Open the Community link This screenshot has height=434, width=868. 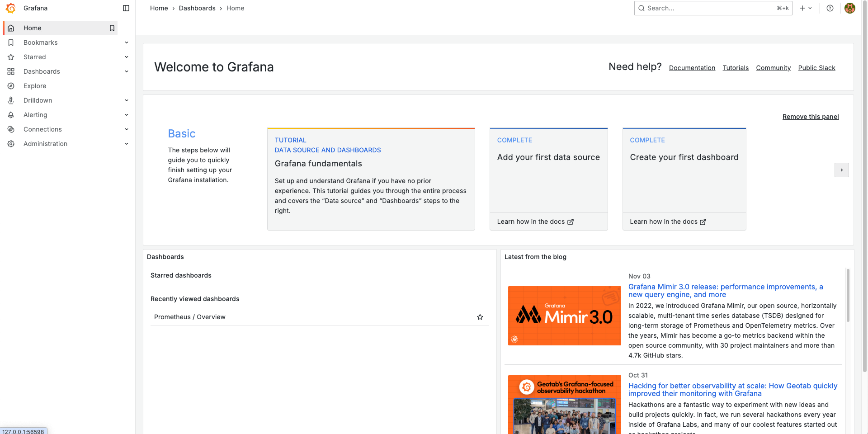point(774,68)
